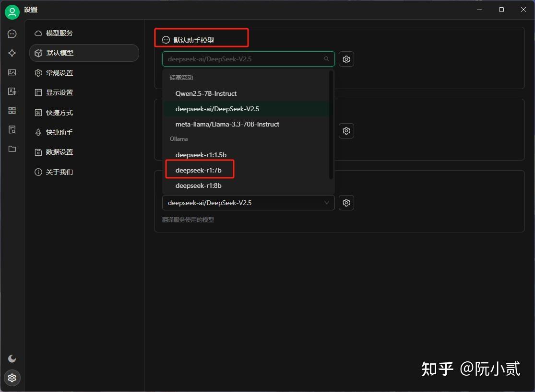Viewport: 535px width, 392px height.
Task: Select the 默认模型 settings section
Action: [x=84, y=53]
